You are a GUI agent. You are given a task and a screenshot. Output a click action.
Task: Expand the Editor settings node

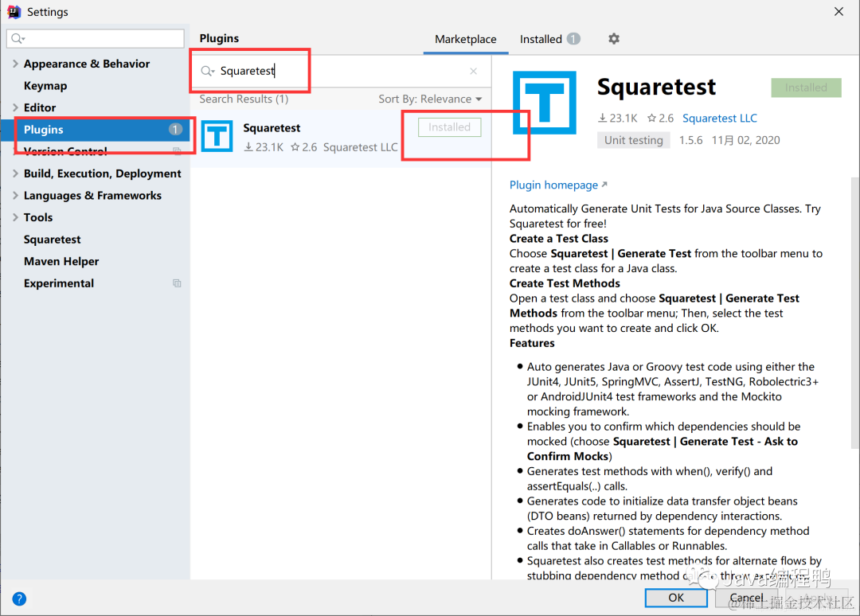(x=15, y=107)
